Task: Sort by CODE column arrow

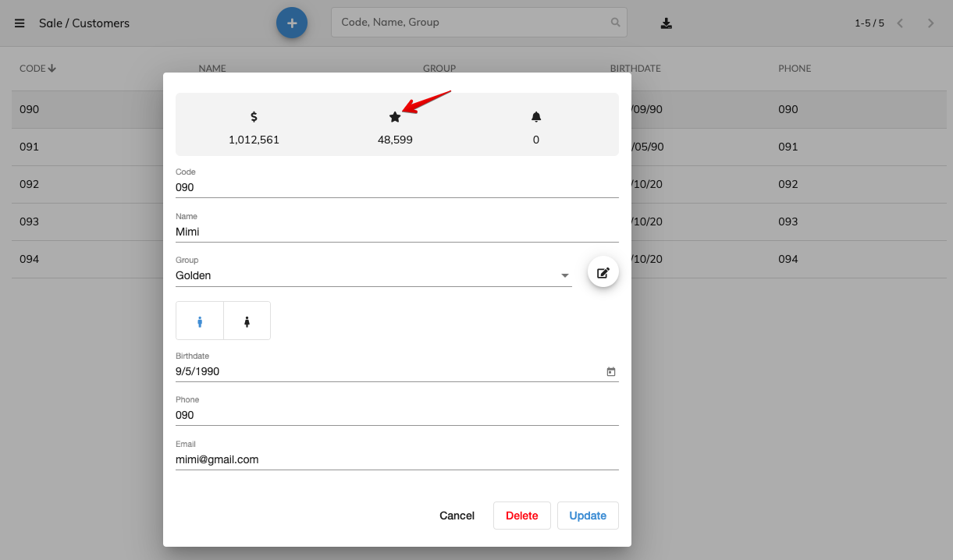Action: point(52,69)
